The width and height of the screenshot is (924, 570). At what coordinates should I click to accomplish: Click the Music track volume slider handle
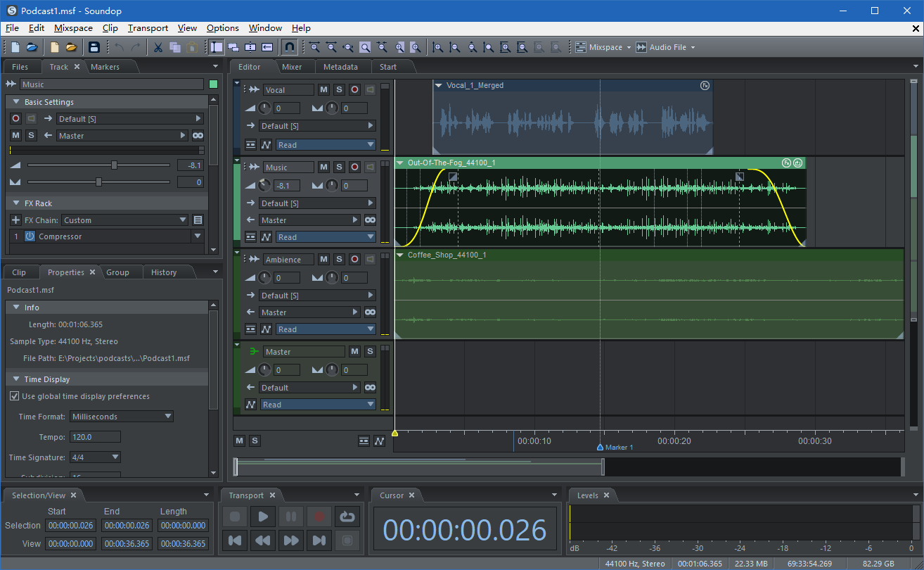pyautogui.click(x=114, y=165)
